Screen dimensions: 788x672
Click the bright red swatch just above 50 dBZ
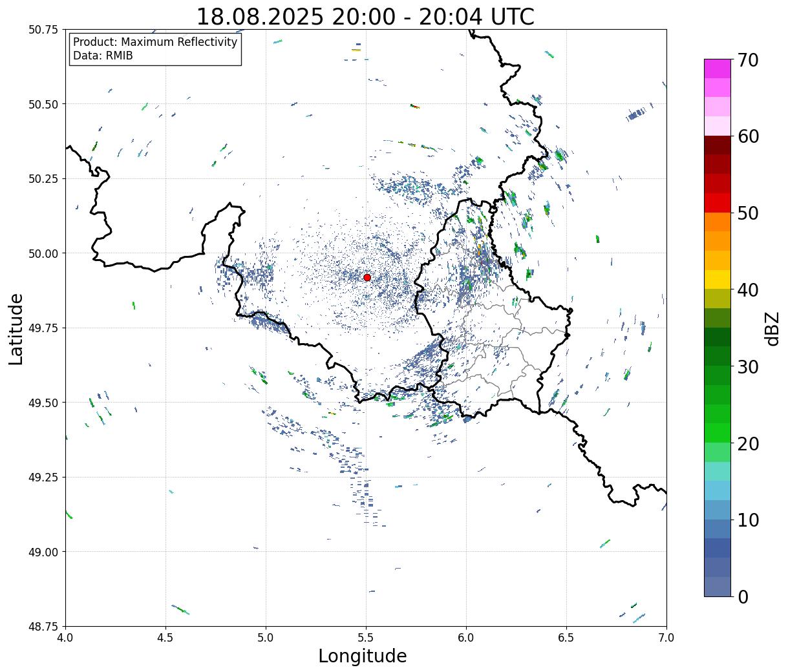tap(718, 203)
